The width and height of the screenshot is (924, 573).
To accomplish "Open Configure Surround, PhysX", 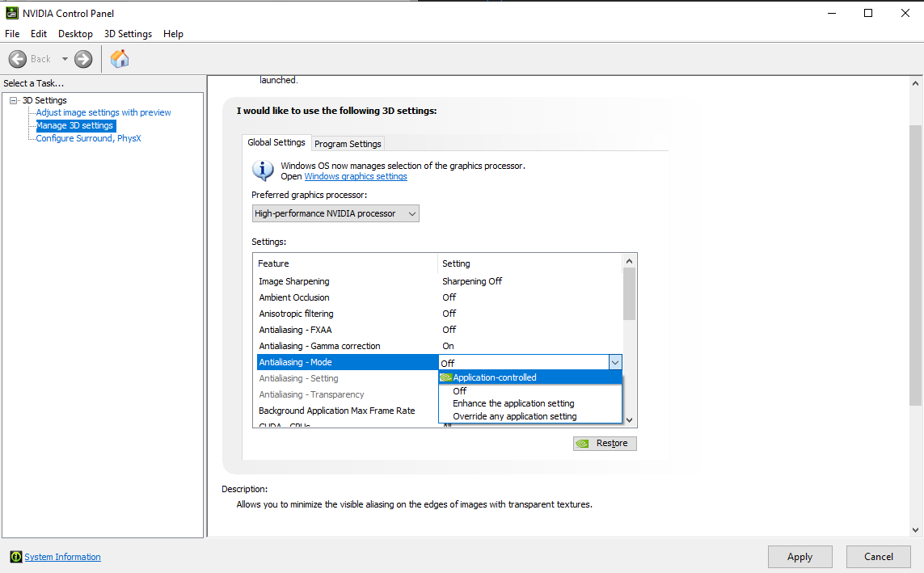I will [x=88, y=138].
